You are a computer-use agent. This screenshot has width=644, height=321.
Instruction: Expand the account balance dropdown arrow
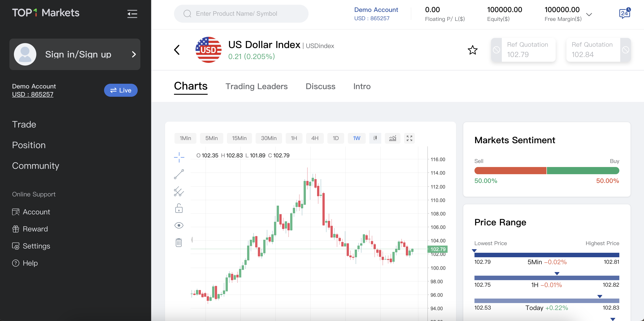589,15
